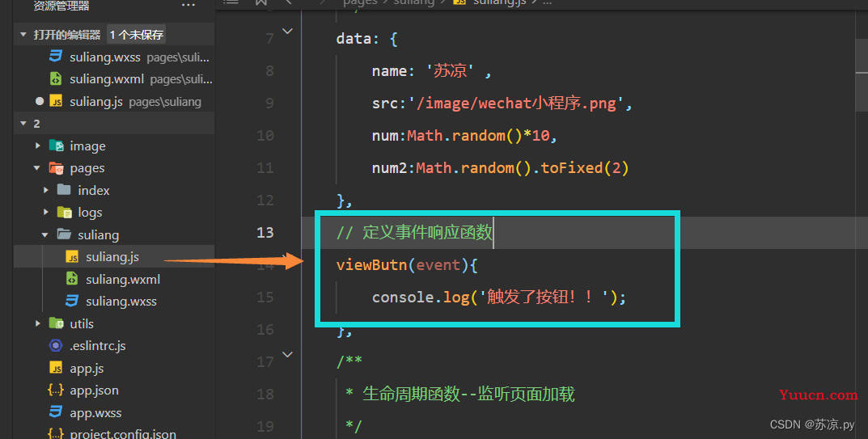Expand the logs folder arrow
Viewport: 868px width, 439px height.
click(46, 212)
